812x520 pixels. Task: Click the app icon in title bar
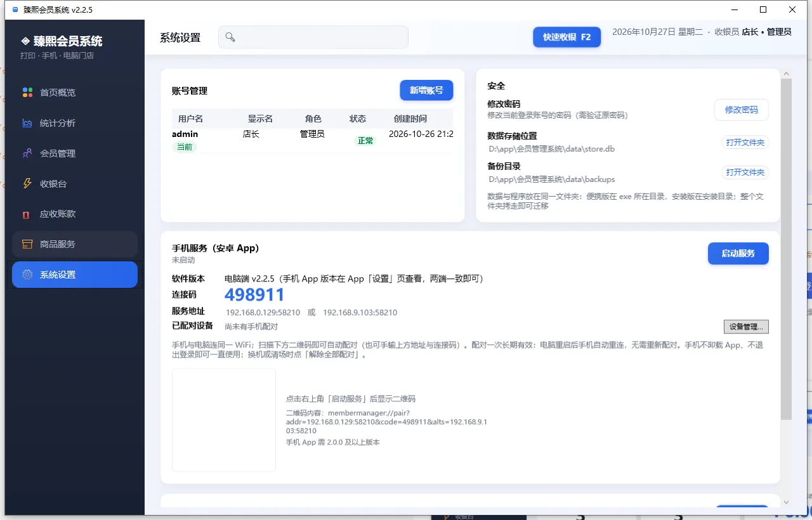15,10
